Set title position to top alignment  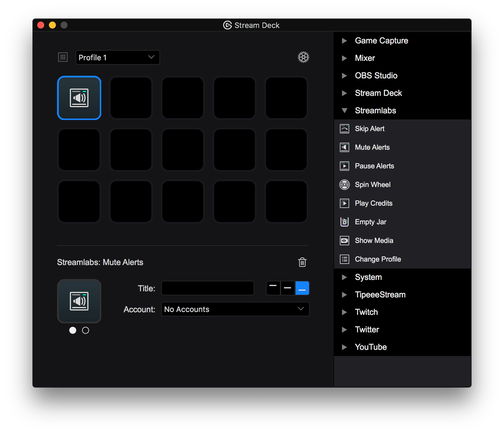point(273,288)
